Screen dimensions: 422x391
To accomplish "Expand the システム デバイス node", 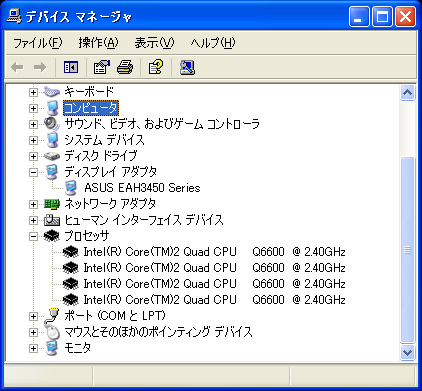I will [x=33, y=140].
